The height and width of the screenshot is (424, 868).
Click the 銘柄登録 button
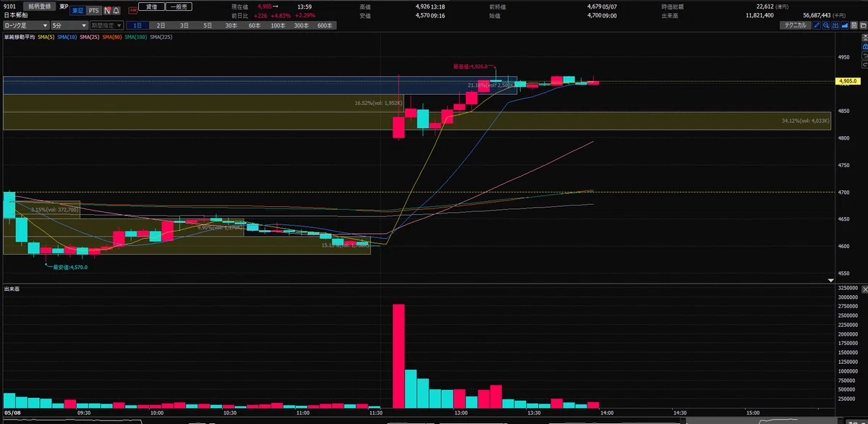point(39,6)
